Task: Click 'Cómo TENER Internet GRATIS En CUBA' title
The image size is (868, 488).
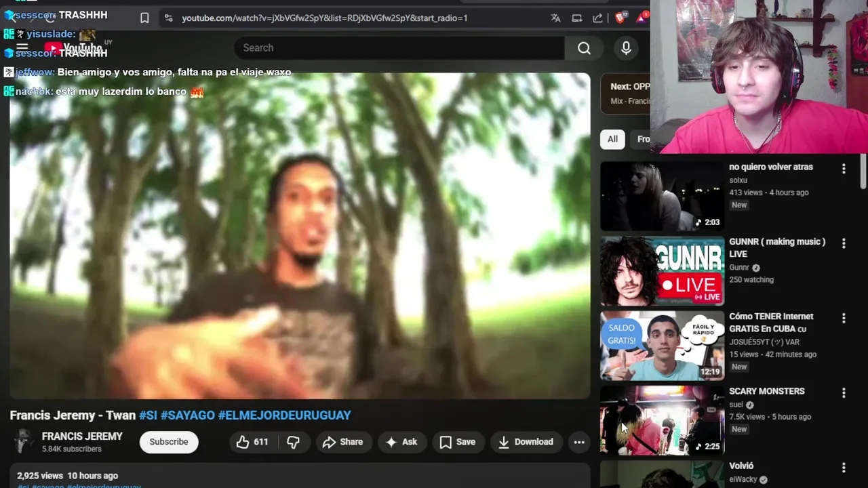Action: [771, 323]
